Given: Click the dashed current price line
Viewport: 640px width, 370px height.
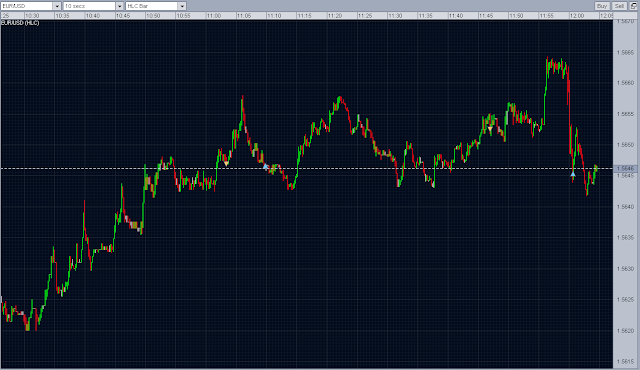Looking at the screenshot, I should pos(307,168).
